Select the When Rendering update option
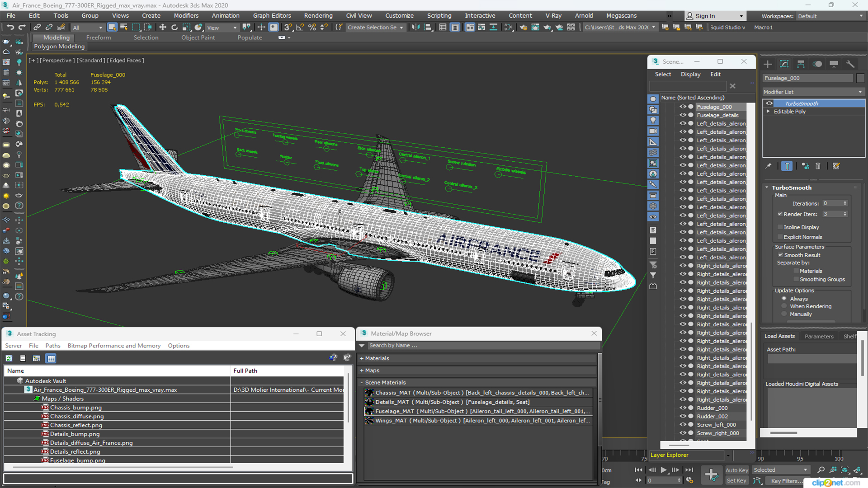 tap(784, 306)
